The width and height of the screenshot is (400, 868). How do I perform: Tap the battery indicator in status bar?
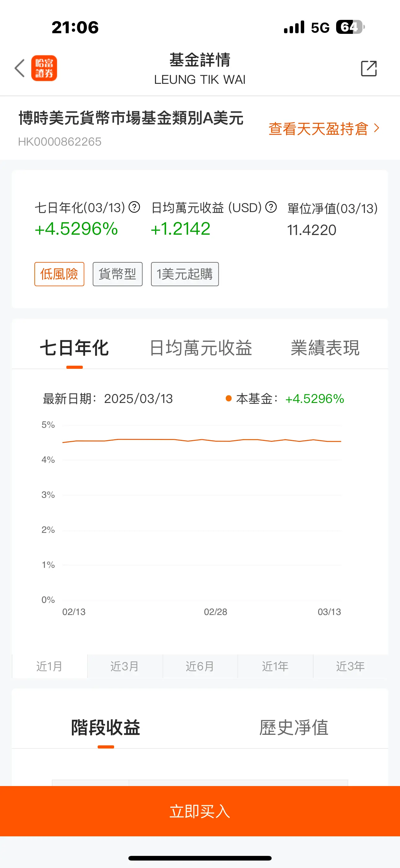[350, 27]
